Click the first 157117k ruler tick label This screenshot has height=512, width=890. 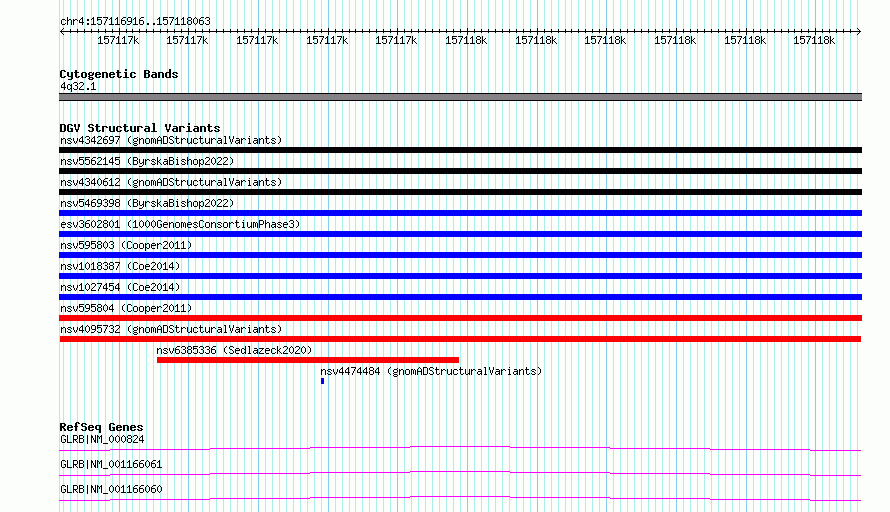(118, 41)
